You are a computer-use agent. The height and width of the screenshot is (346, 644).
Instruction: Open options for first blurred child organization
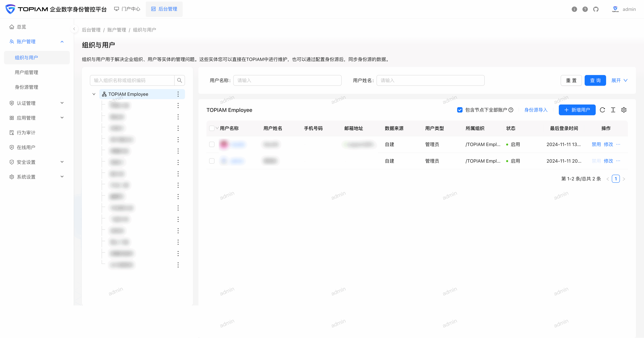pyautogui.click(x=178, y=106)
